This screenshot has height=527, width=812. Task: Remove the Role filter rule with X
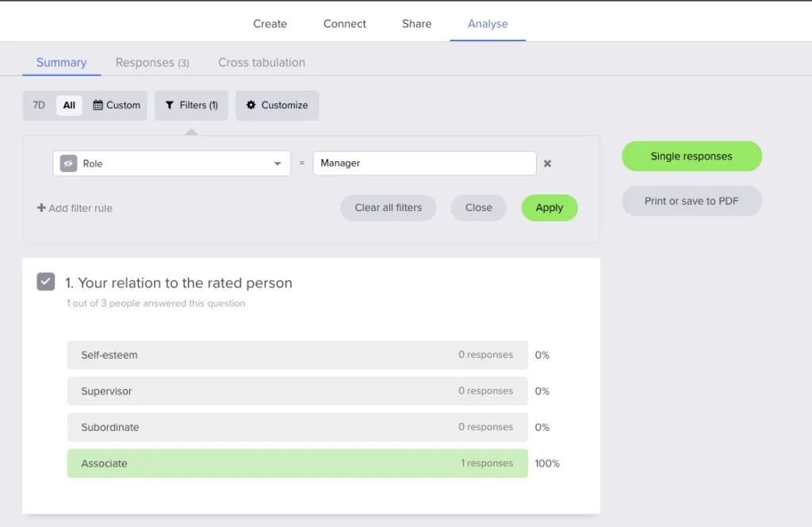547,163
